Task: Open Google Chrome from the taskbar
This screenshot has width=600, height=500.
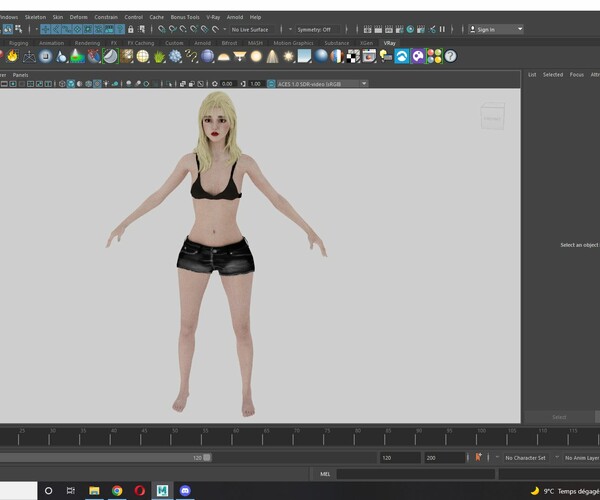Action: [117, 491]
